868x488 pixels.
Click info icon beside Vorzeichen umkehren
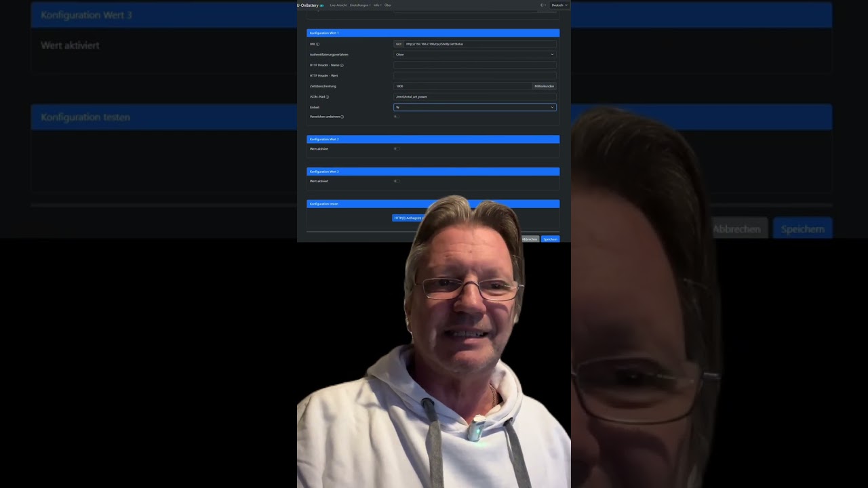(342, 117)
